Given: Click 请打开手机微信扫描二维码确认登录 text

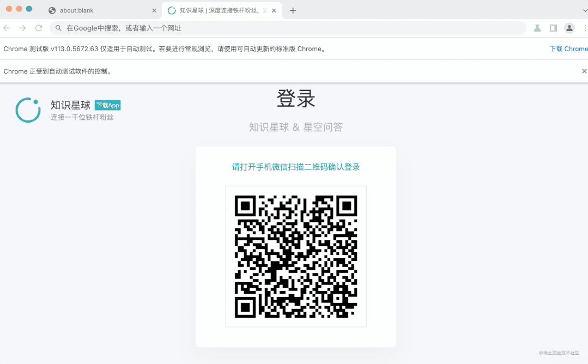Looking at the screenshot, I should tap(296, 167).
